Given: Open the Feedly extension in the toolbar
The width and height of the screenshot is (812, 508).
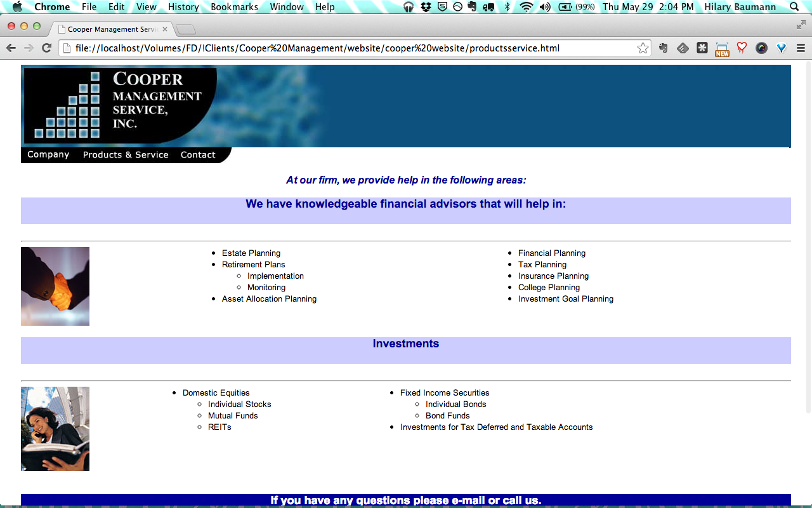Looking at the screenshot, I should [683, 48].
